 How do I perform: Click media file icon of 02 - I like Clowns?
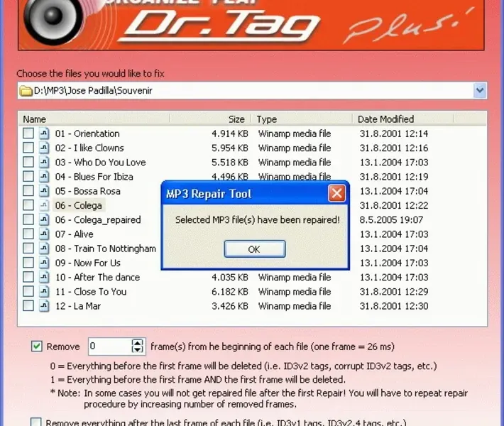point(44,148)
